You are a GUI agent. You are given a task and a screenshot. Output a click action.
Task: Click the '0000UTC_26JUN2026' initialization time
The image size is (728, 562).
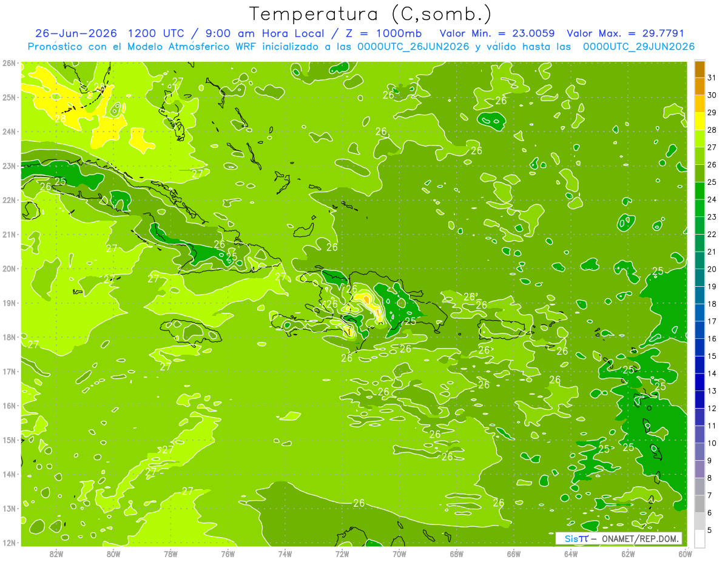click(x=414, y=47)
